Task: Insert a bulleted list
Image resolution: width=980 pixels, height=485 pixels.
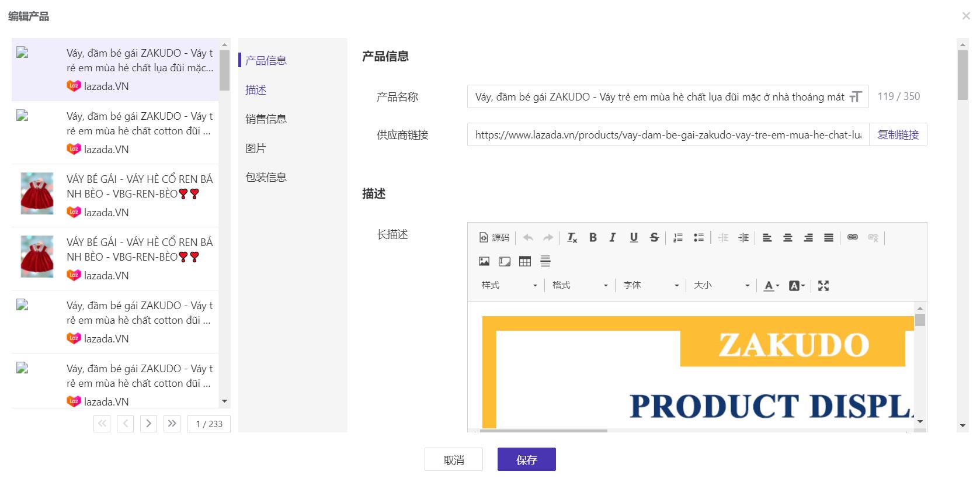Action: [698, 237]
